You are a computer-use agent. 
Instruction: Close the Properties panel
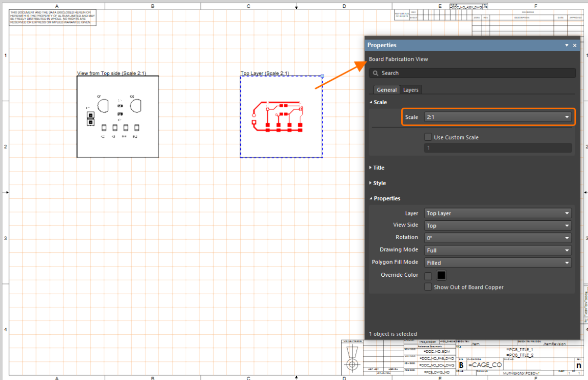point(575,45)
